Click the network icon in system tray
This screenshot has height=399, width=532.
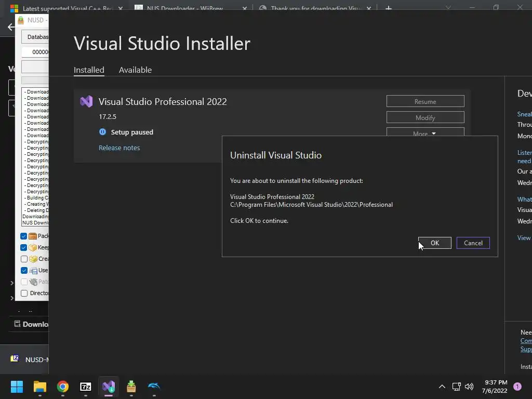tap(456, 387)
